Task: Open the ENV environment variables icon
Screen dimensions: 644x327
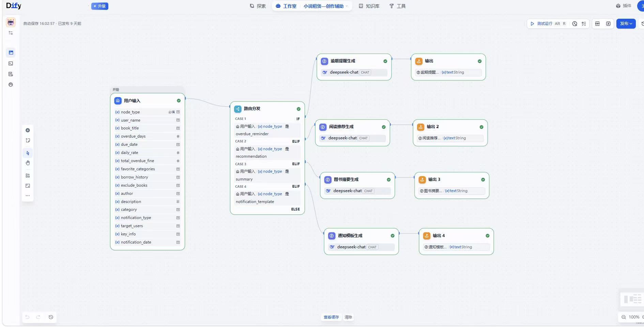Action: (x=597, y=24)
